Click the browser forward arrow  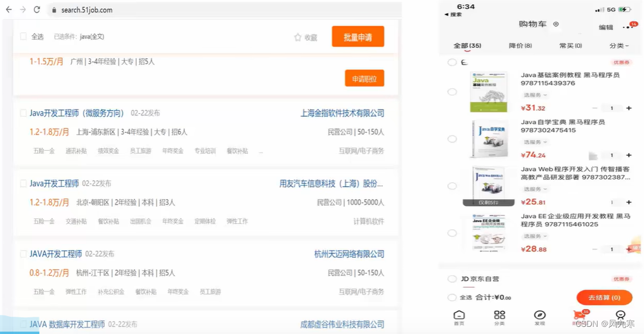23,10
